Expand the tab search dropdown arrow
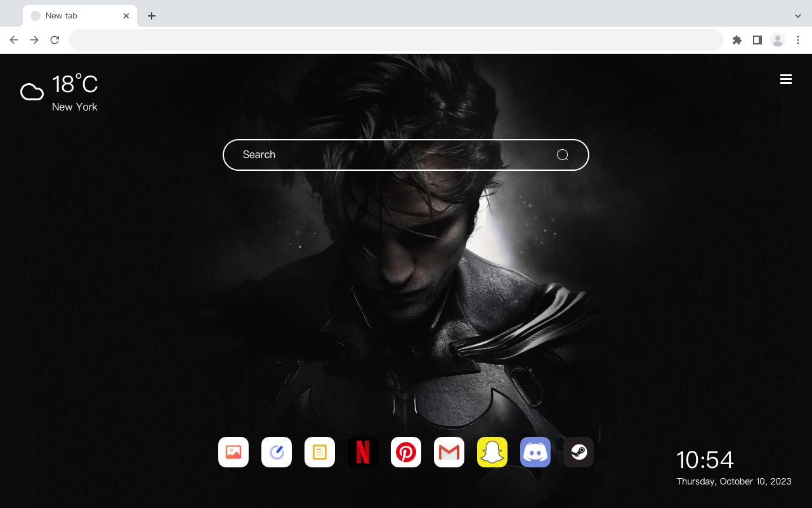812x508 pixels. [798, 16]
